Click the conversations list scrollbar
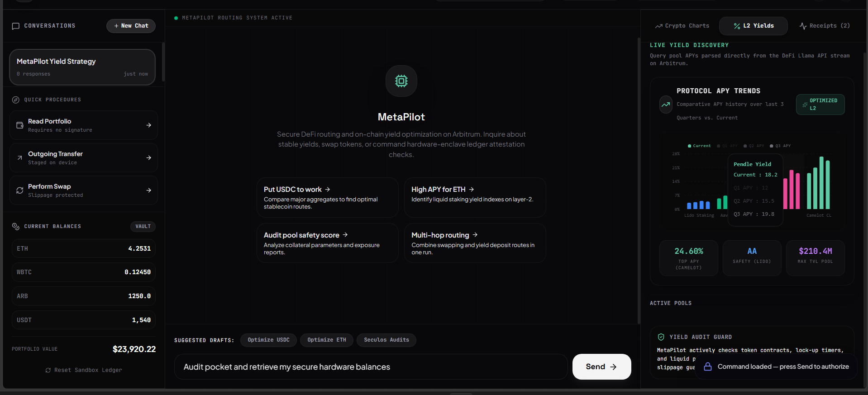Viewport: 868px width, 395px height. pos(163,62)
